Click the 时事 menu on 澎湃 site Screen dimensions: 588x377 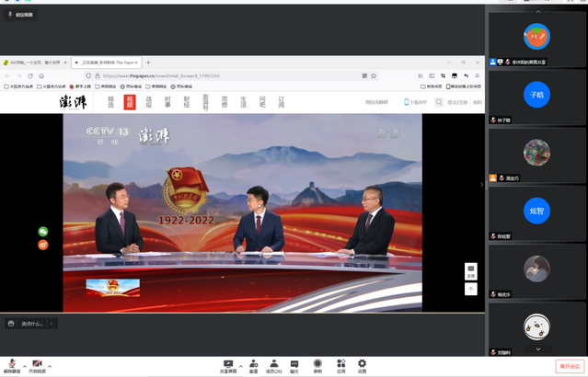167,102
